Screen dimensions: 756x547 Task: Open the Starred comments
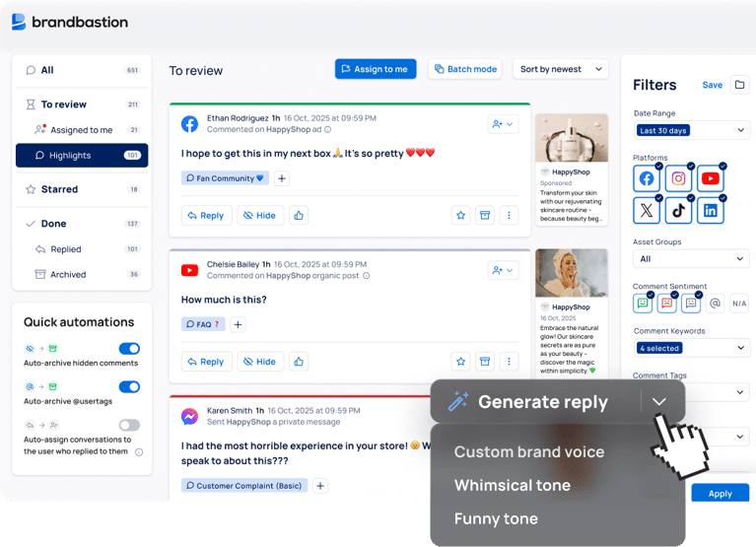[82, 189]
